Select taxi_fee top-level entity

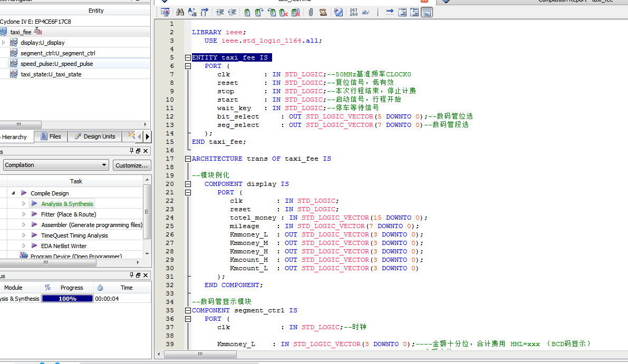21,32
